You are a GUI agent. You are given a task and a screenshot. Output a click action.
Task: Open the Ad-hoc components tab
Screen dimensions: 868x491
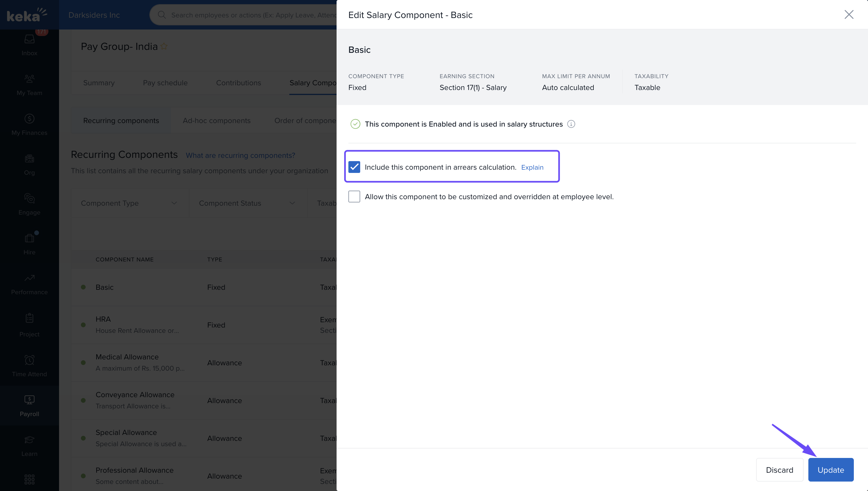[x=216, y=120]
